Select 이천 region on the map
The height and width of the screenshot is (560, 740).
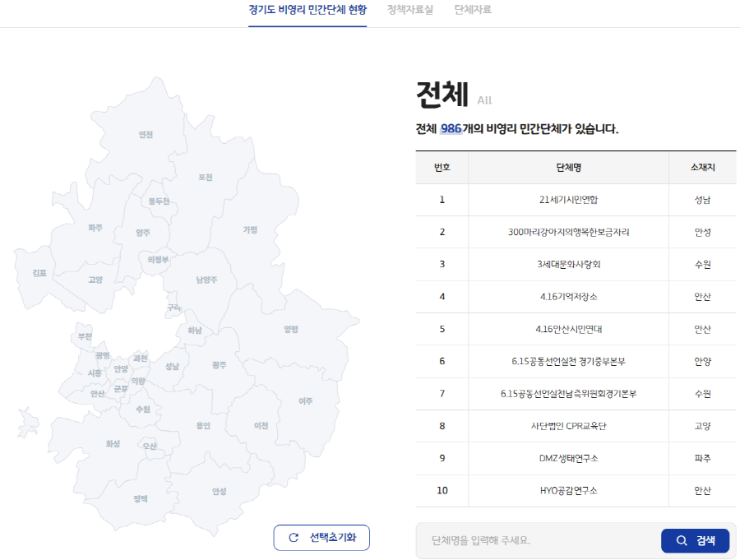coord(261,425)
